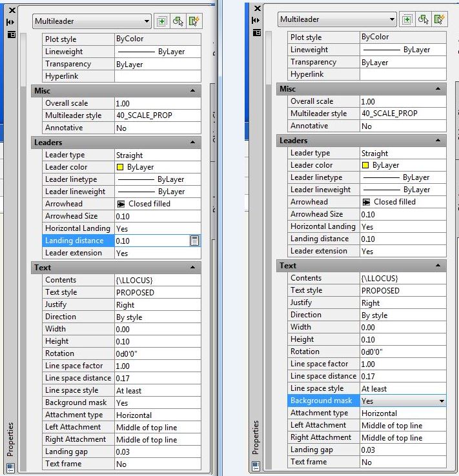Click Height 0.10 value in the right palette
This screenshot has height=476, width=459.
pos(403,339)
